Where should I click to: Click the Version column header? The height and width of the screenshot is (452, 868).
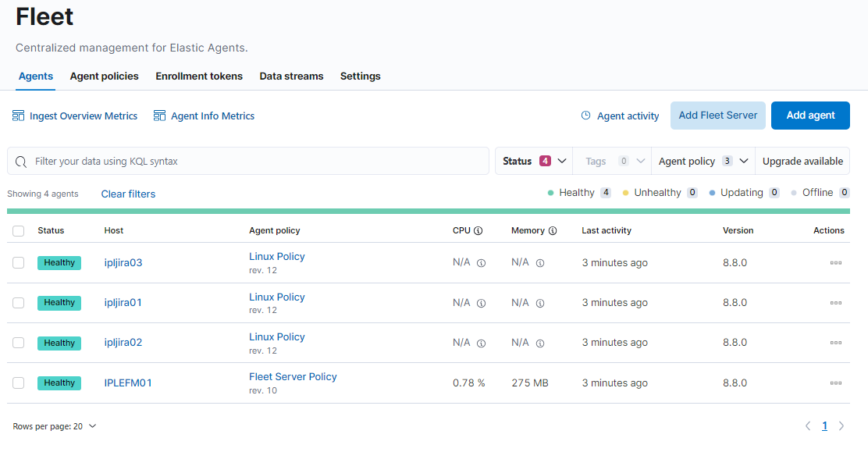coord(738,230)
